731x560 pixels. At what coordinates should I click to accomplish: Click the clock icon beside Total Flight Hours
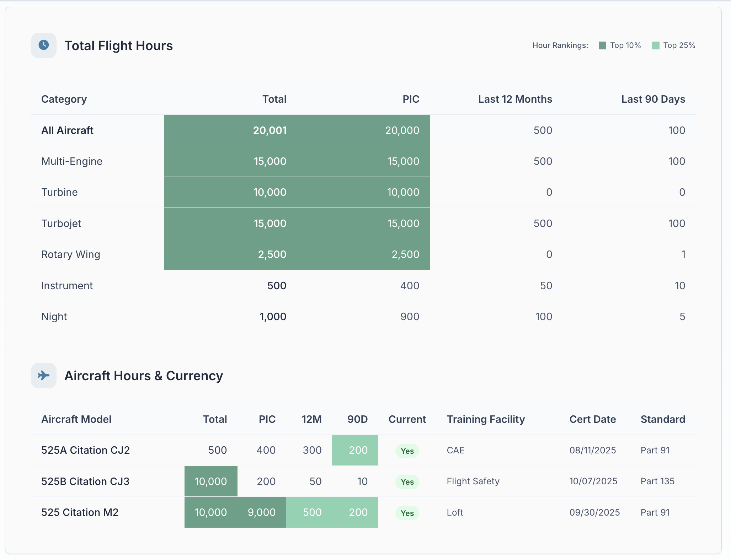[44, 45]
